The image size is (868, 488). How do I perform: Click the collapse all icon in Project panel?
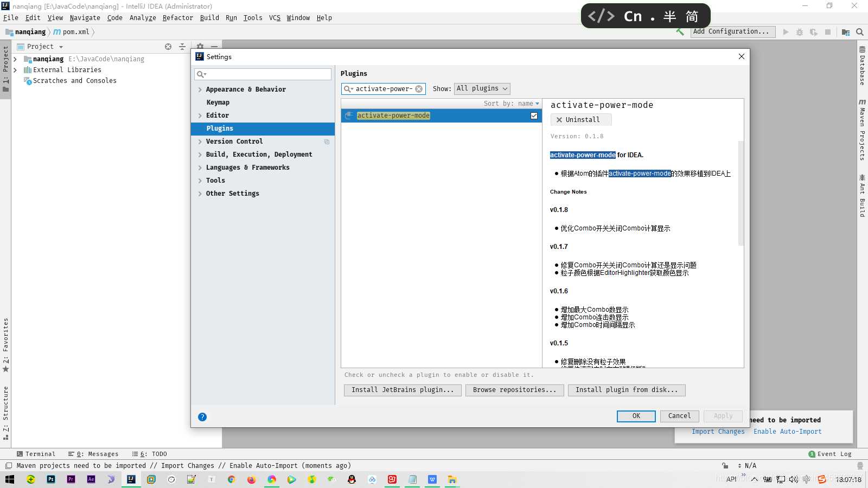tap(182, 47)
